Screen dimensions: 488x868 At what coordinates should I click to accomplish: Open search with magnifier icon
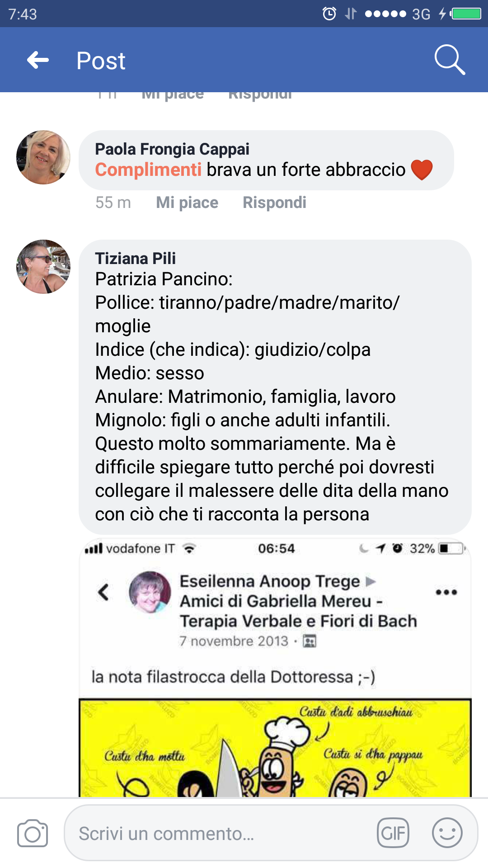[449, 59]
